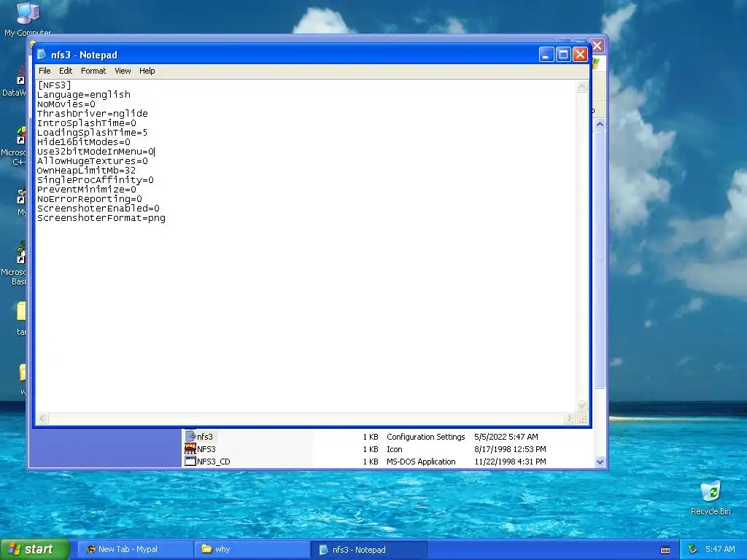This screenshot has height=560, width=747.
Task: Click nfs3 - Notepad taskbar button
Action: [x=369, y=549]
